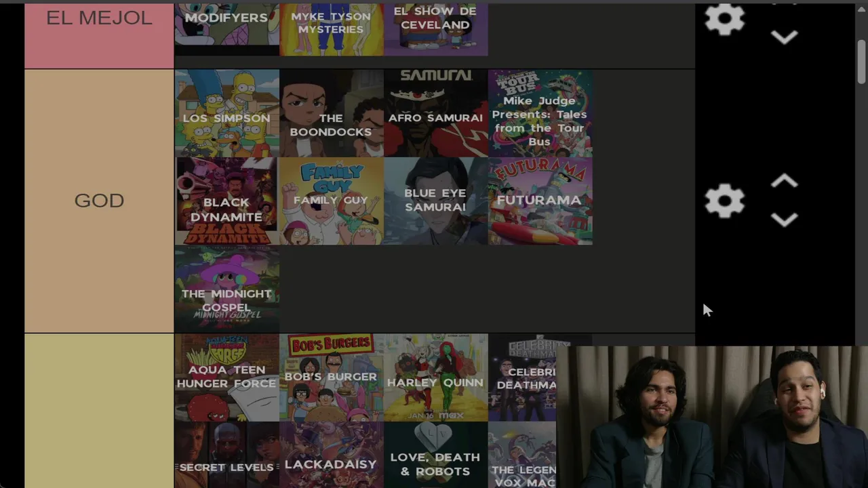
Task: Select the Legend of Vox Machina thumbnail
Action: click(522, 455)
